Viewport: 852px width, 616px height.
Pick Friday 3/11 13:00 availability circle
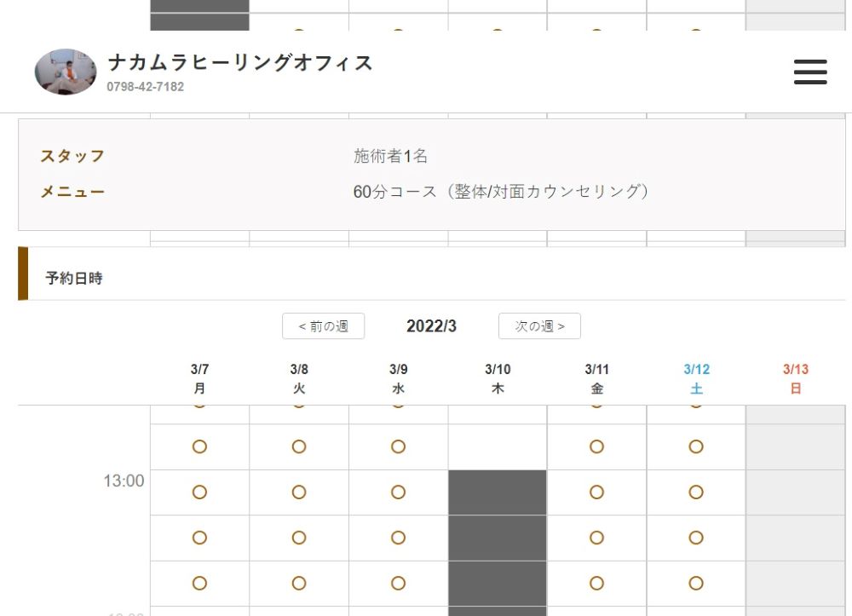point(596,492)
